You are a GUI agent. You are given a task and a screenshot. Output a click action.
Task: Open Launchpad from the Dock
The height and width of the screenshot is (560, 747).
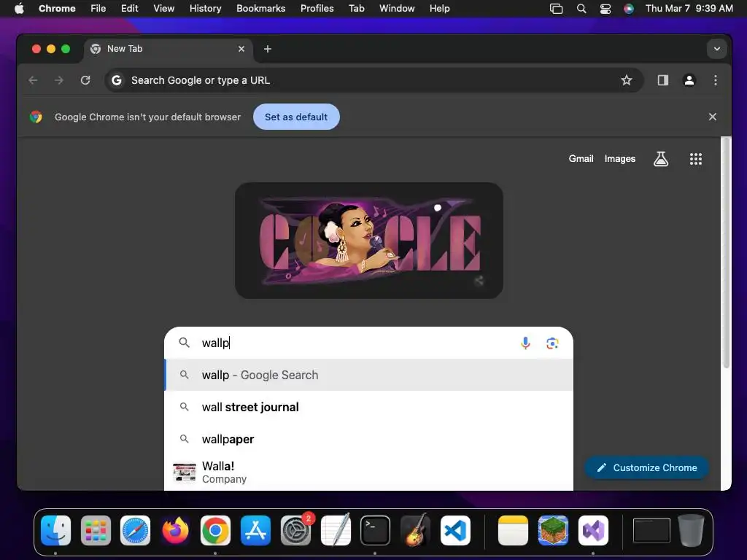pos(96,531)
